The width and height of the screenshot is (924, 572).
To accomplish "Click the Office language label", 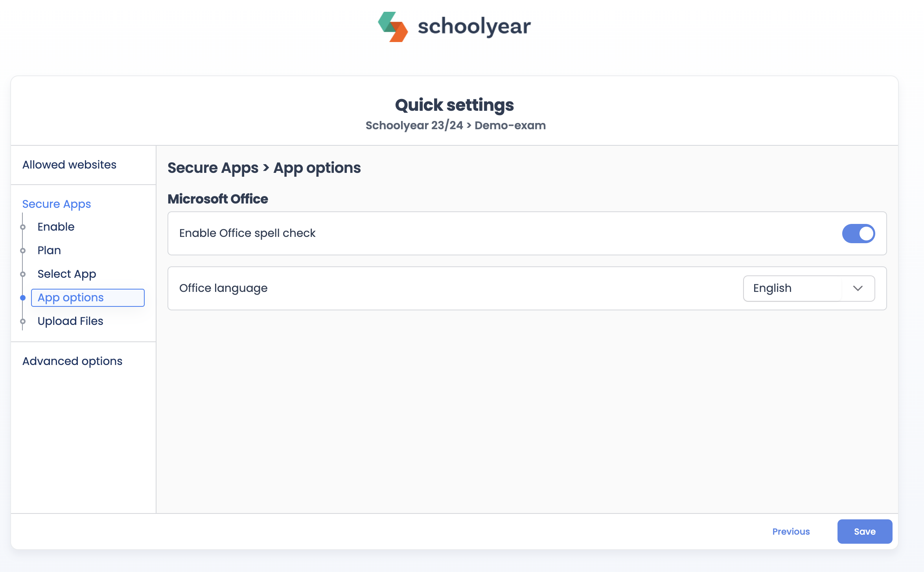I will [x=223, y=288].
